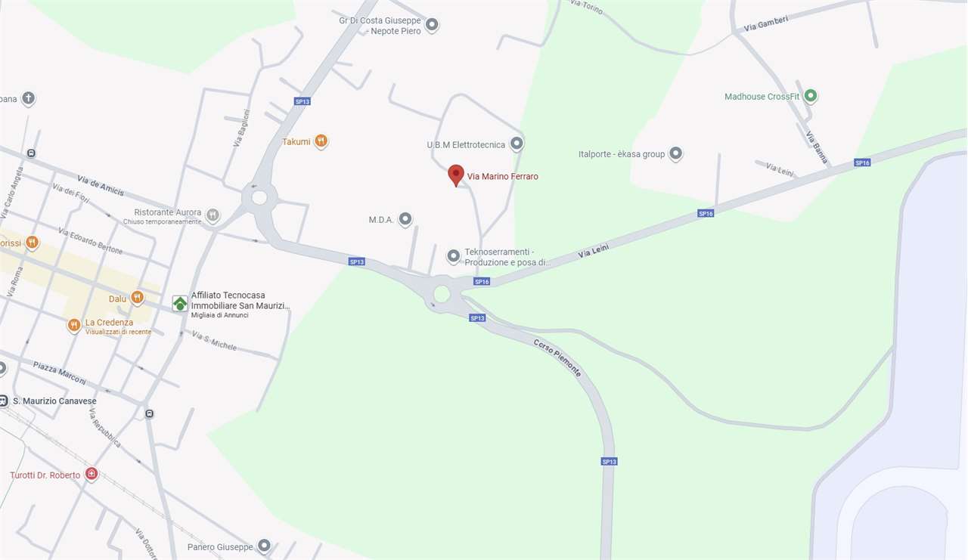Select the Dalu restaurant icon

click(137, 298)
